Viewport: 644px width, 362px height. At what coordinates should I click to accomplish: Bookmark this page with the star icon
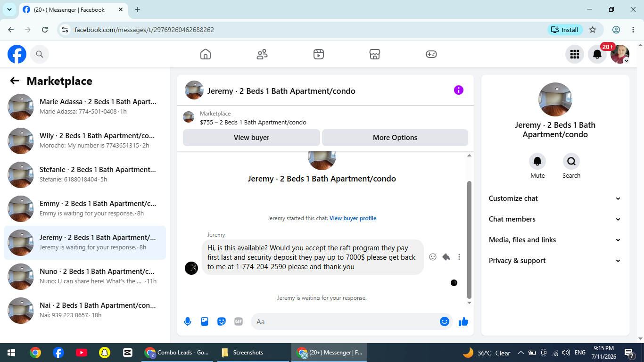point(593,30)
